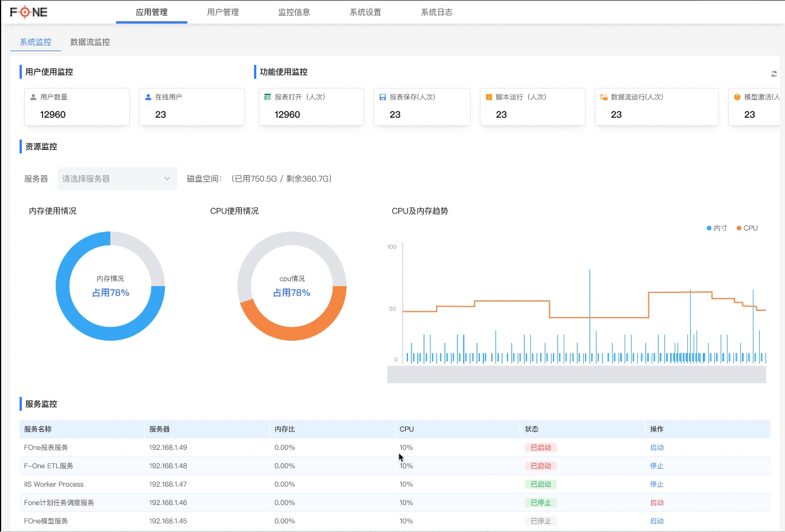Open the 用户管理 menu
785x532 pixels.
point(223,12)
